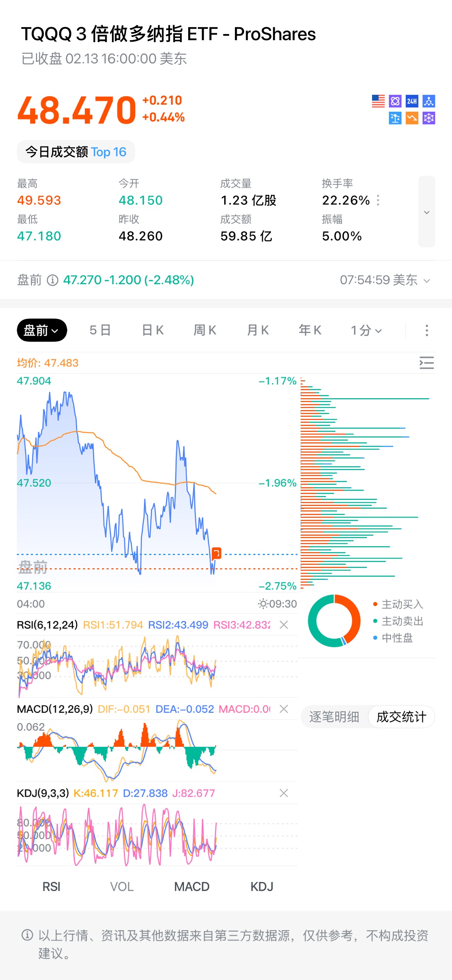
Task: Expand the pre-market time dropdown
Action: point(427,281)
